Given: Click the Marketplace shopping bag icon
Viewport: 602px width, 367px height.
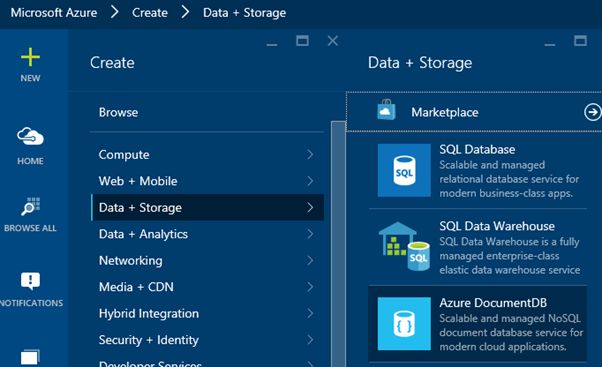Looking at the screenshot, I should [386, 110].
